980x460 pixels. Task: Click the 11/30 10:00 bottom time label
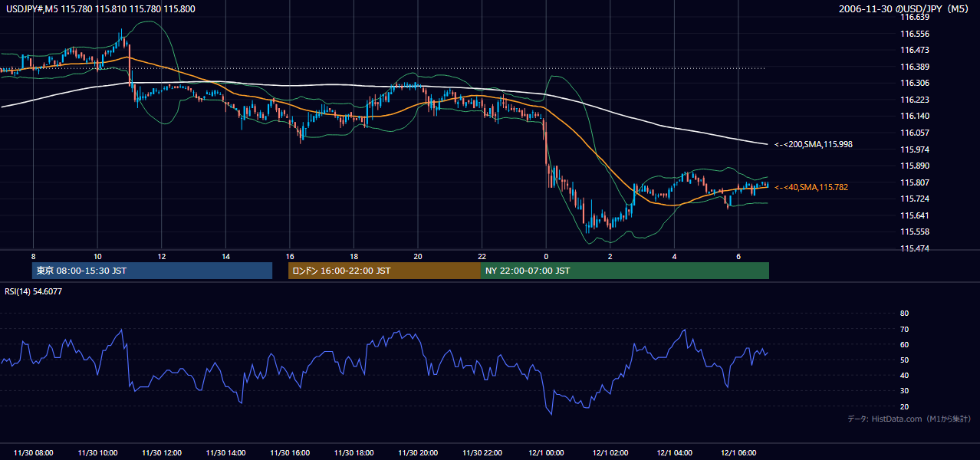click(97, 452)
